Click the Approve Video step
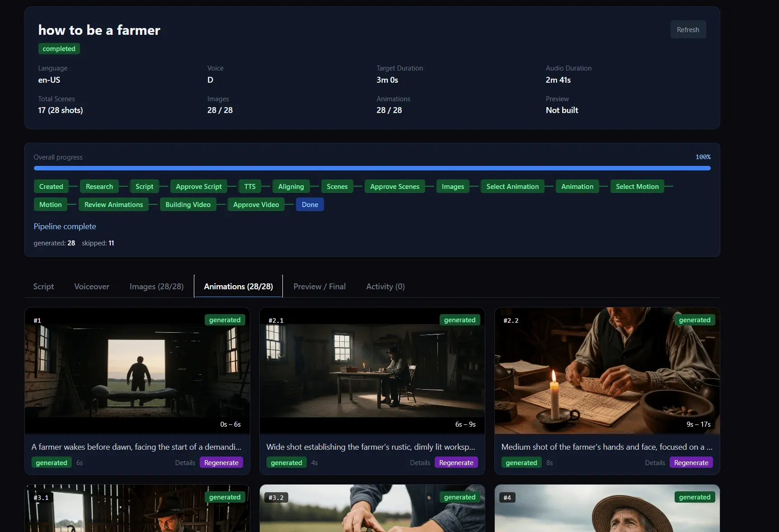 coord(256,205)
